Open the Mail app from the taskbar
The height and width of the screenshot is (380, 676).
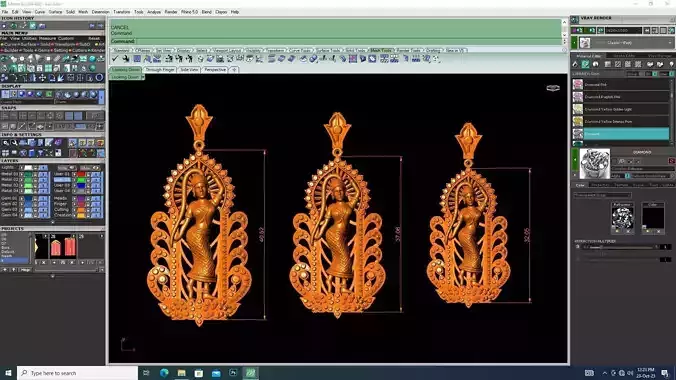click(x=216, y=373)
